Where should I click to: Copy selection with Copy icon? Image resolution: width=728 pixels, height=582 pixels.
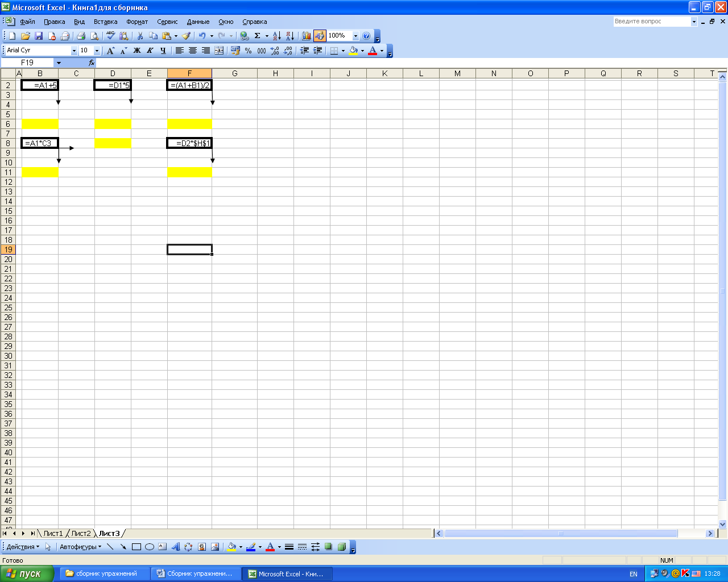[x=153, y=36]
